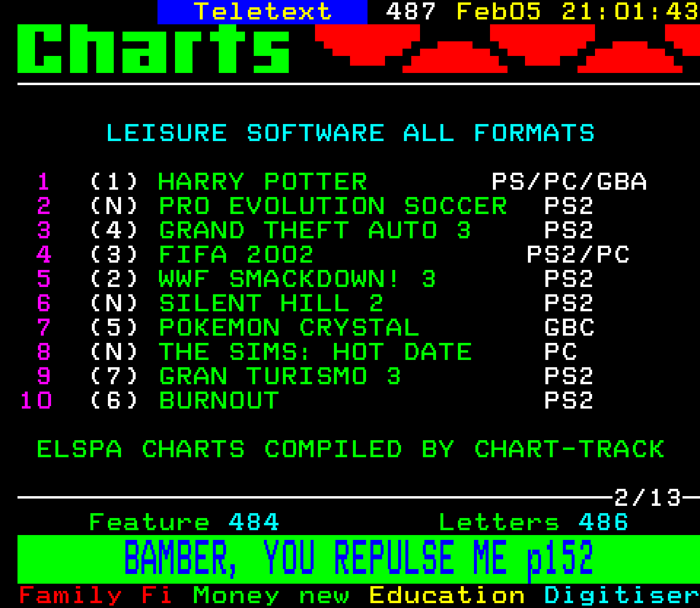
Task: Select the PRO EVOLUTION SOCCER entry
Action: click(333, 206)
